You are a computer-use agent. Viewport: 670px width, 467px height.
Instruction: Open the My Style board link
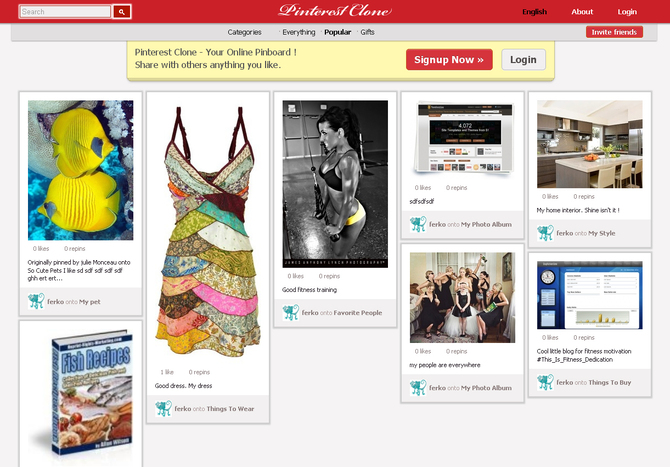coord(602,233)
